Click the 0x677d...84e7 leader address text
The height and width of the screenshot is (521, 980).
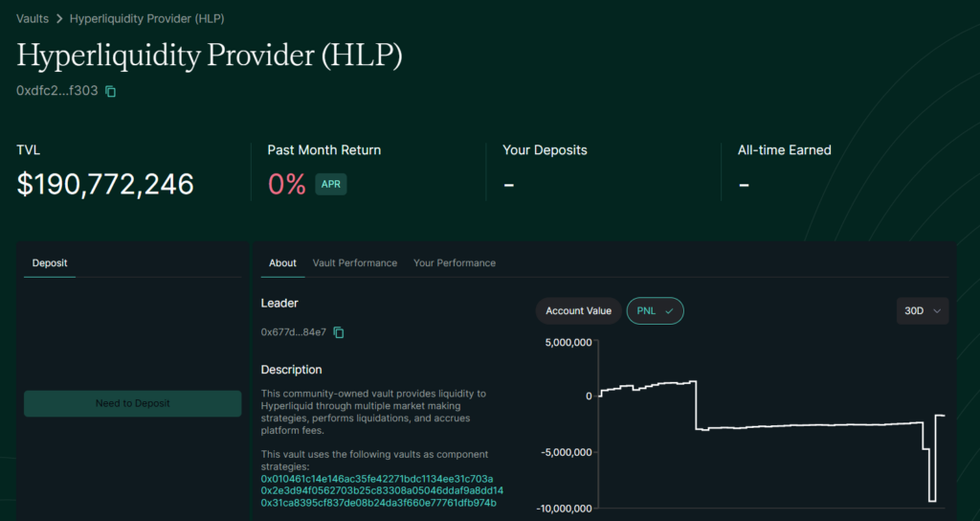tap(294, 332)
